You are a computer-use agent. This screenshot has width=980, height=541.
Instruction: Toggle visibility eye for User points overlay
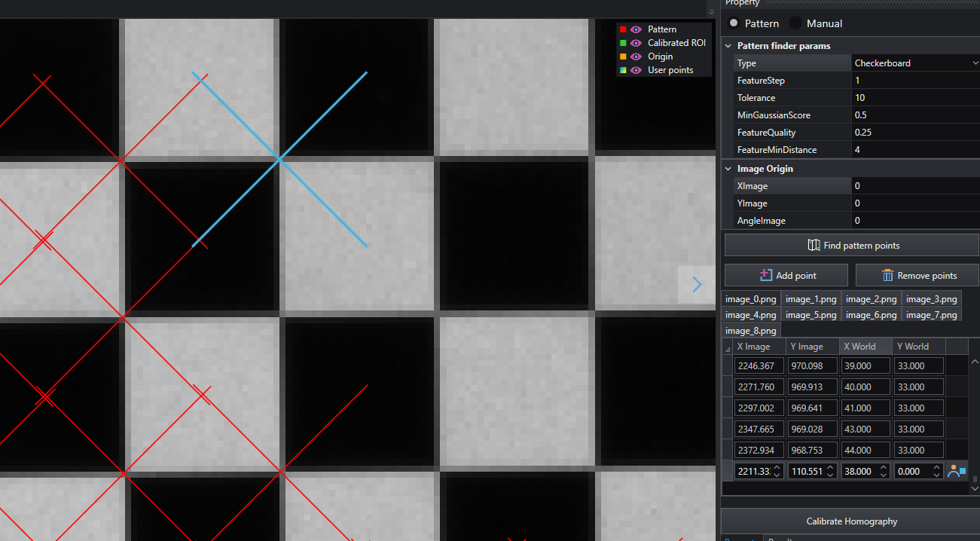(x=636, y=70)
